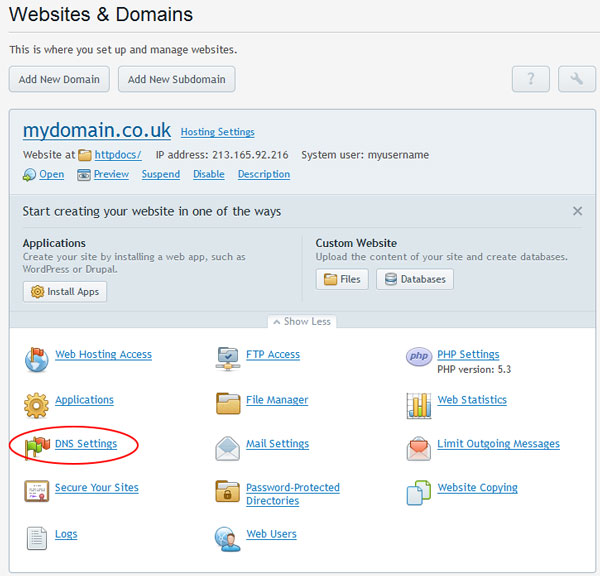Viewport: 600px width, 576px height.
Task: Click the PHP Settings php icon
Action: (x=419, y=356)
